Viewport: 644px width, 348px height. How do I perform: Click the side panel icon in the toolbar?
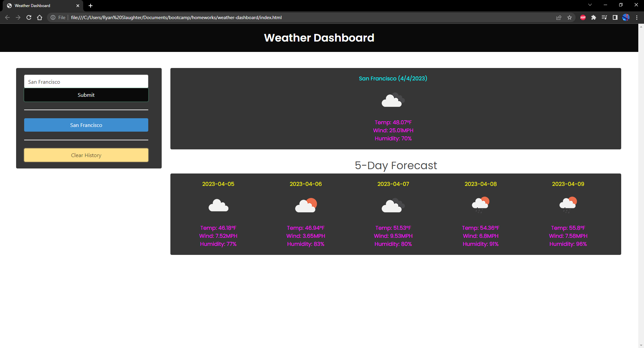[x=615, y=17]
